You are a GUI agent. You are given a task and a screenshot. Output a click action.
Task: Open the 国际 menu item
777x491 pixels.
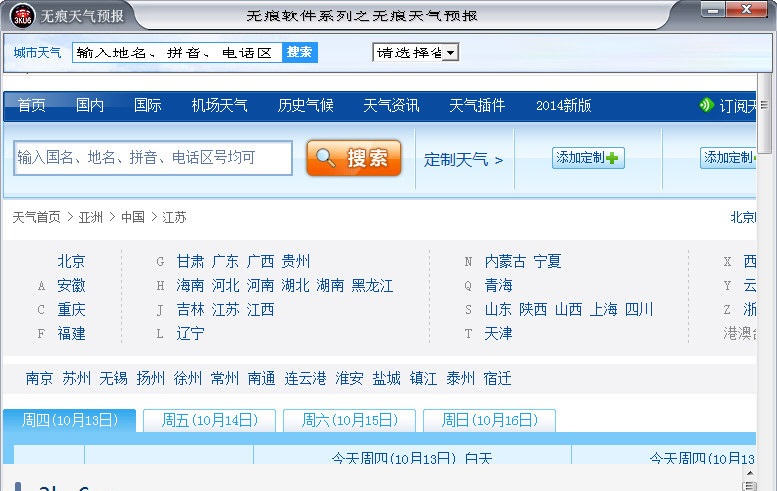pos(148,106)
